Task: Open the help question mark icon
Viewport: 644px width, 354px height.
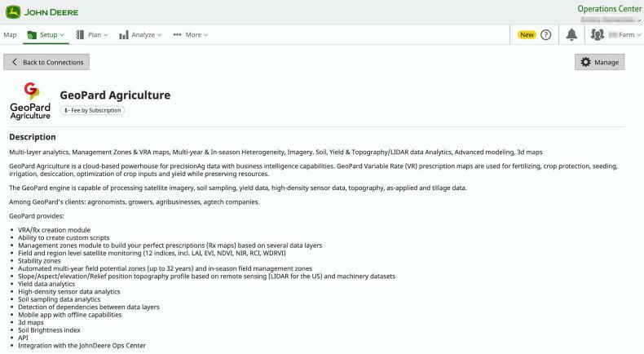Action: [x=546, y=35]
